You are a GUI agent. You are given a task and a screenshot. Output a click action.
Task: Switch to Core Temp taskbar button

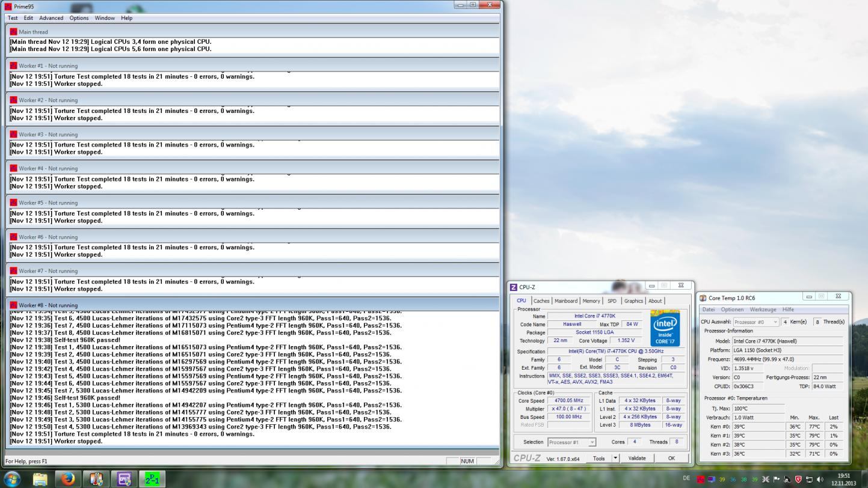pos(96,479)
